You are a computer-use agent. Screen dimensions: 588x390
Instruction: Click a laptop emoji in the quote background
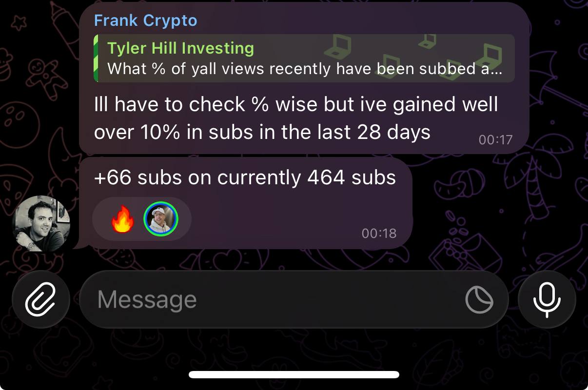(x=336, y=47)
